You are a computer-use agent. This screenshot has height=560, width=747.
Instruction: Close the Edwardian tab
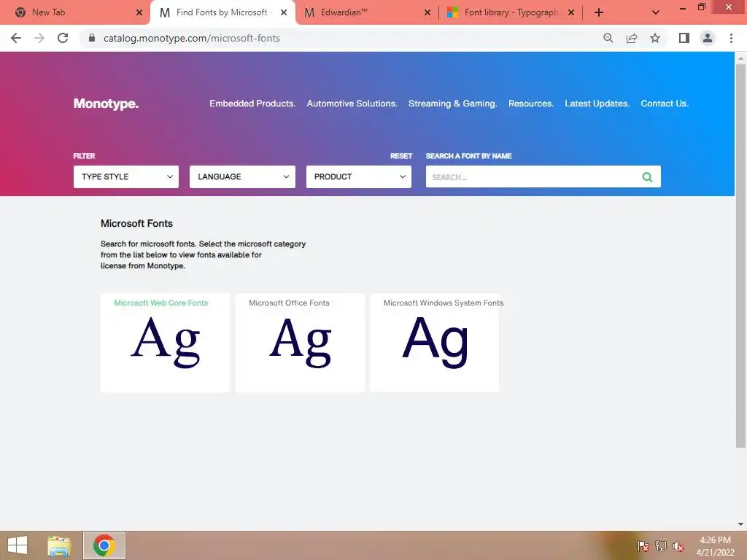[x=427, y=12]
